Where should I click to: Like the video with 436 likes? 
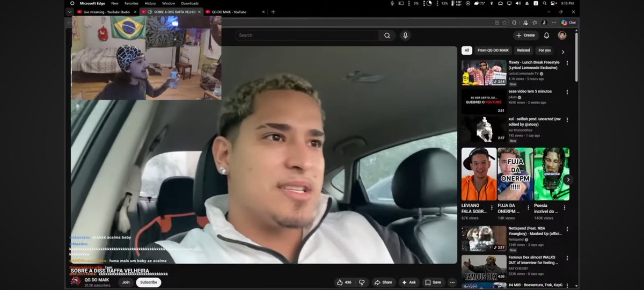pos(344,282)
